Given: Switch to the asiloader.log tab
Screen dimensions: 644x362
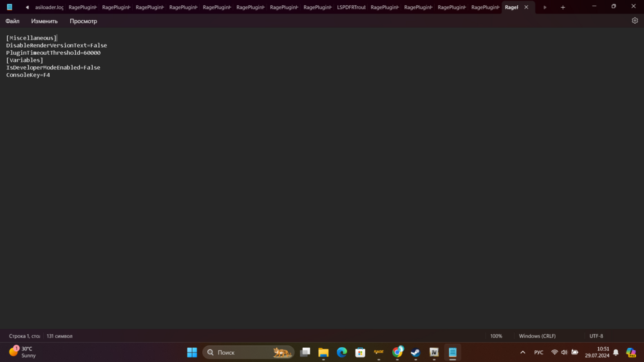Looking at the screenshot, I should 50,7.
